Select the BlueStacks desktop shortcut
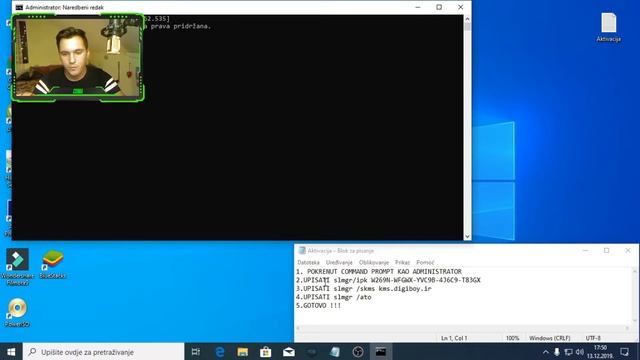Viewport: 640px width, 360px height. [53, 264]
